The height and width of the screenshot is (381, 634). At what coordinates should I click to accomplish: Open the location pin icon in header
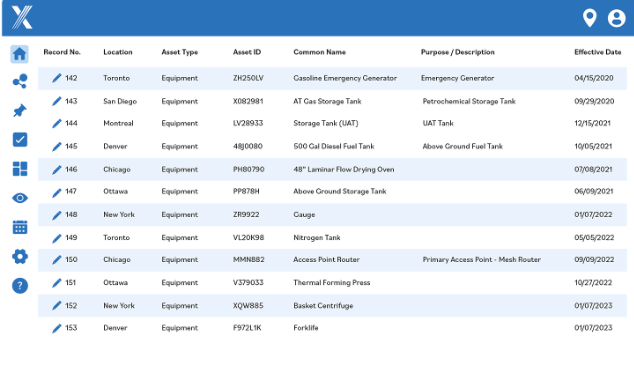pos(590,18)
